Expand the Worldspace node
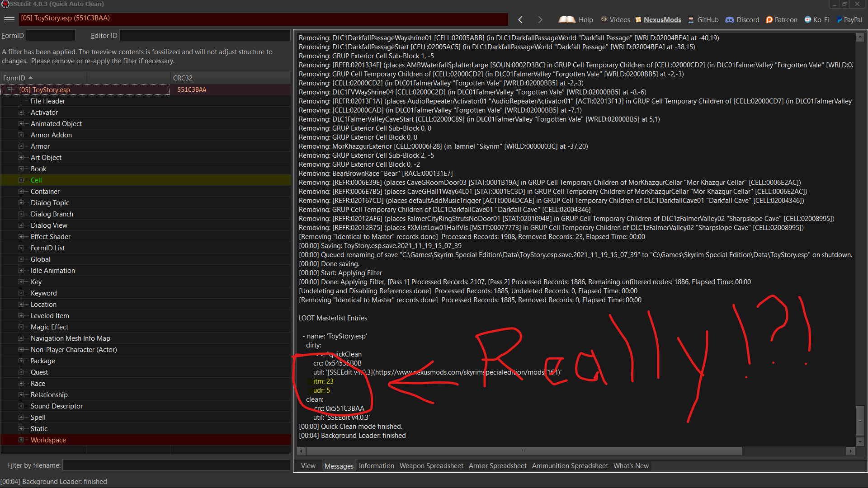 (21, 440)
